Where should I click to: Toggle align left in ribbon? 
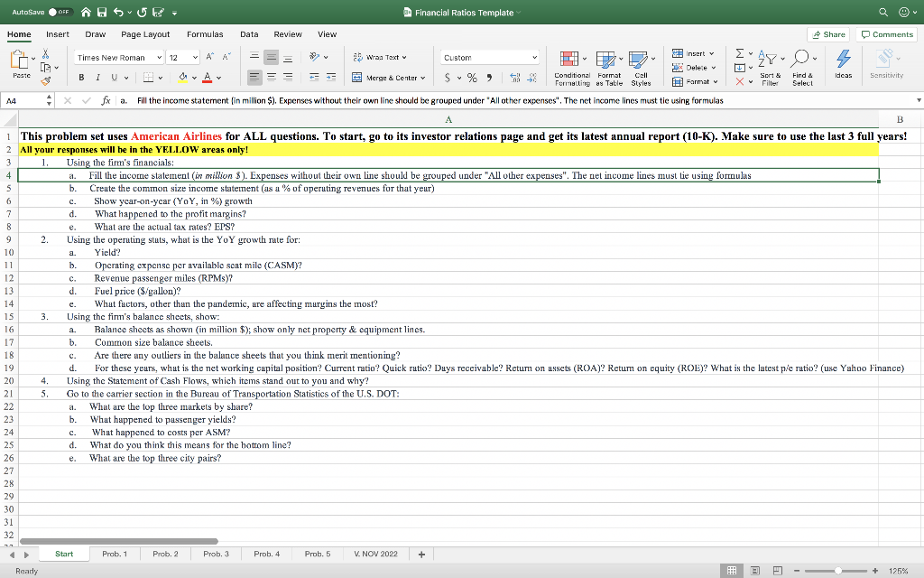point(254,77)
